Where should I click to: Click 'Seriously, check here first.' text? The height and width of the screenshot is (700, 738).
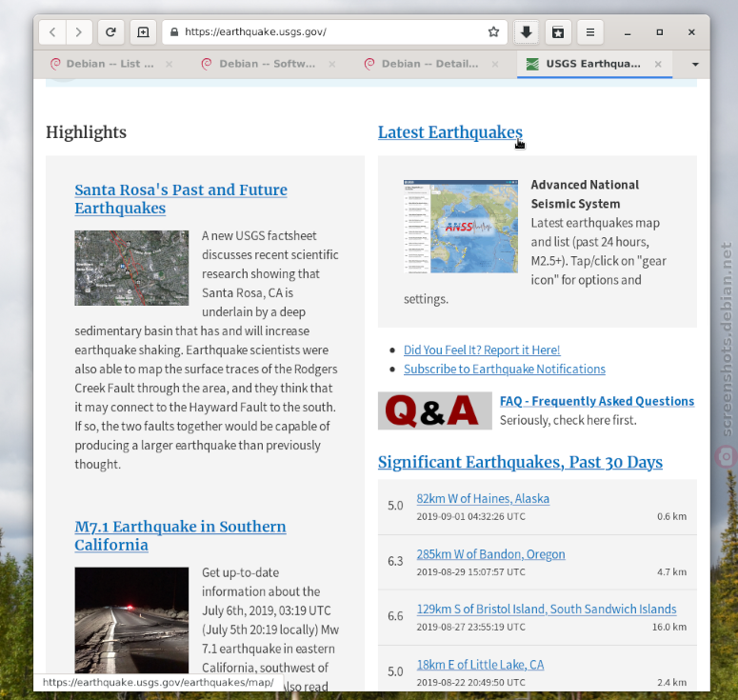568,420
